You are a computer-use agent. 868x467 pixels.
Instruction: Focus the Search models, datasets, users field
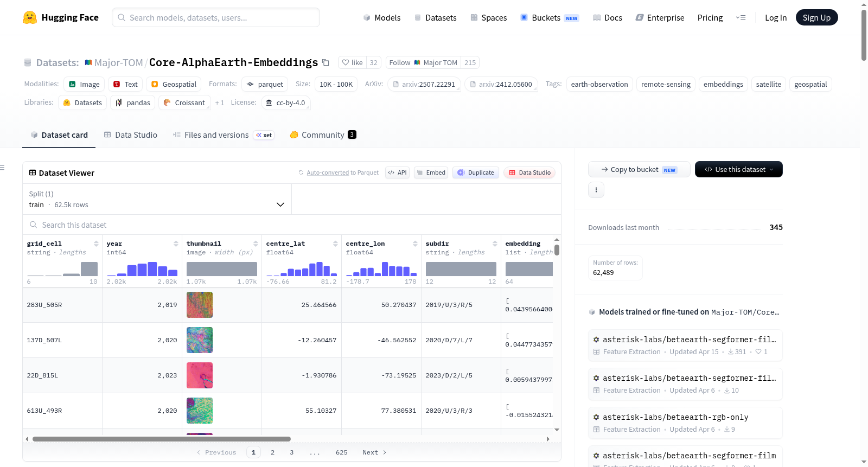point(216,17)
